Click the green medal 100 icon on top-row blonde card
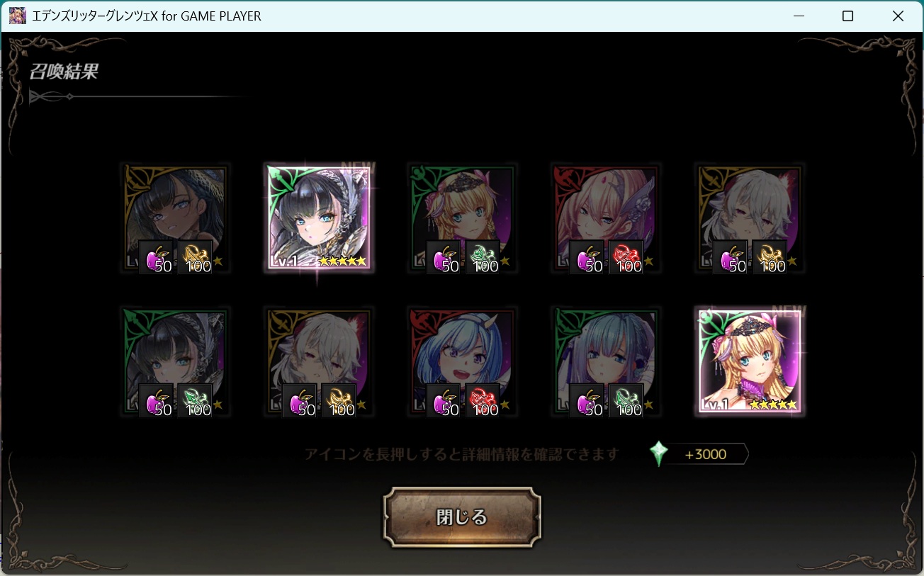The width and height of the screenshot is (924, 576). click(x=483, y=257)
